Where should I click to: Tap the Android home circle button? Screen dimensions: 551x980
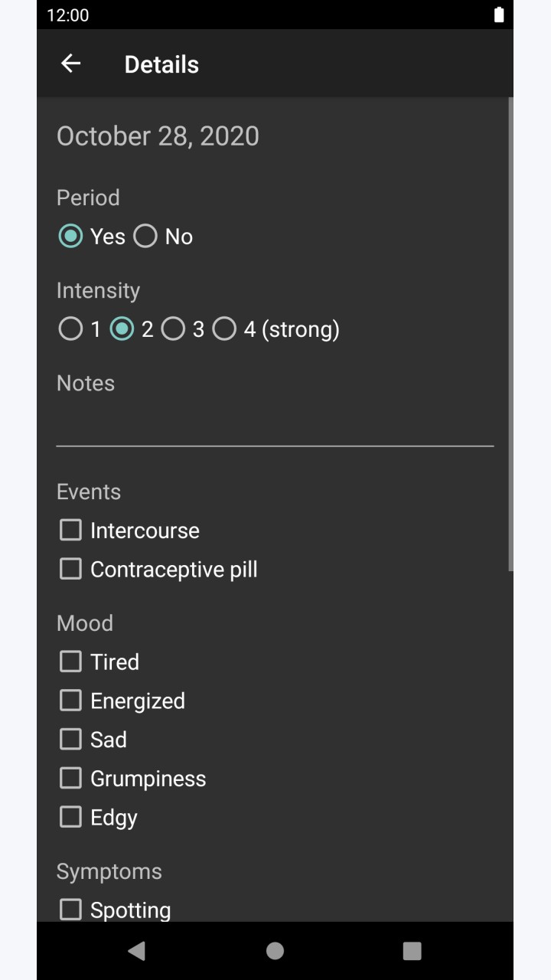click(275, 950)
